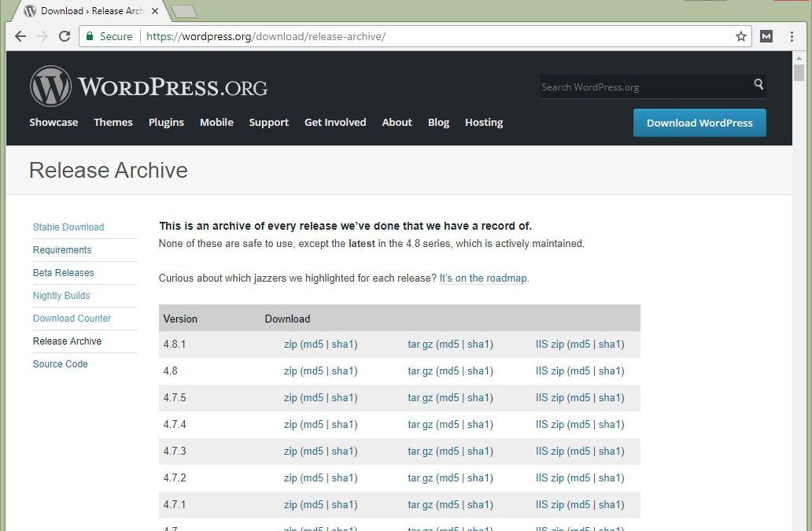Download the 4.7.1 IIS zip

click(x=549, y=504)
